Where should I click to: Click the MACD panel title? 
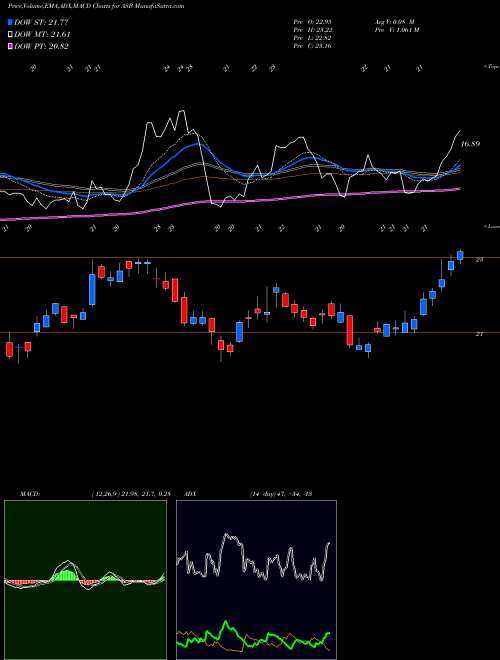click(x=29, y=494)
